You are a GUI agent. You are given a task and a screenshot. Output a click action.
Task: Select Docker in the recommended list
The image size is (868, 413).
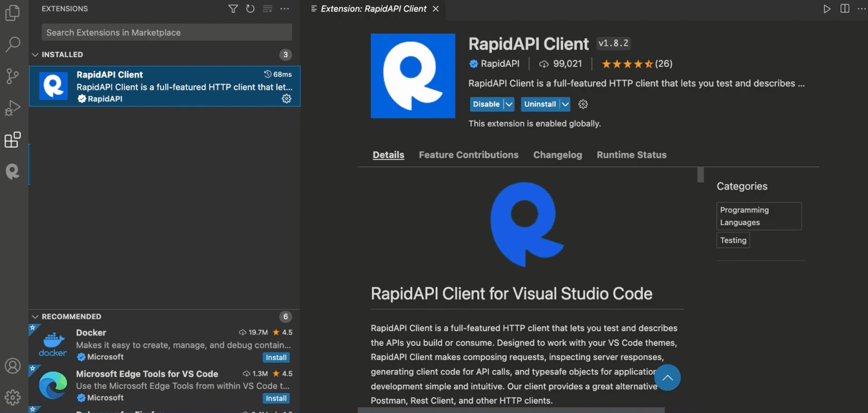[164, 345]
